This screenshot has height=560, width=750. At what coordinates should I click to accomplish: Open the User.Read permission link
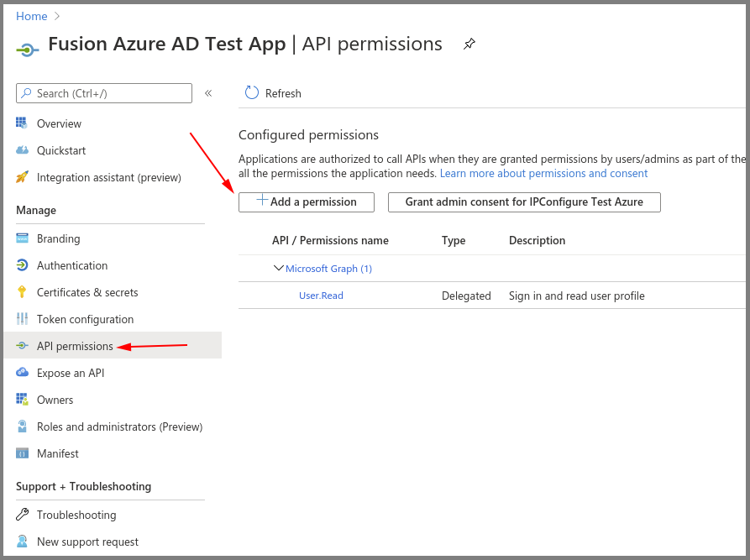tap(321, 296)
